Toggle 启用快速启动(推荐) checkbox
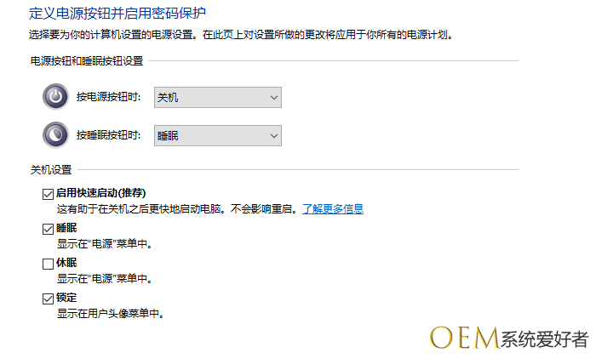 (48, 194)
